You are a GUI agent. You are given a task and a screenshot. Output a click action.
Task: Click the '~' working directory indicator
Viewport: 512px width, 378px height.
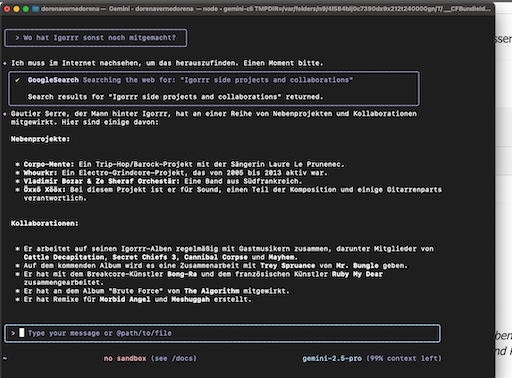pyautogui.click(x=5, y=358)
